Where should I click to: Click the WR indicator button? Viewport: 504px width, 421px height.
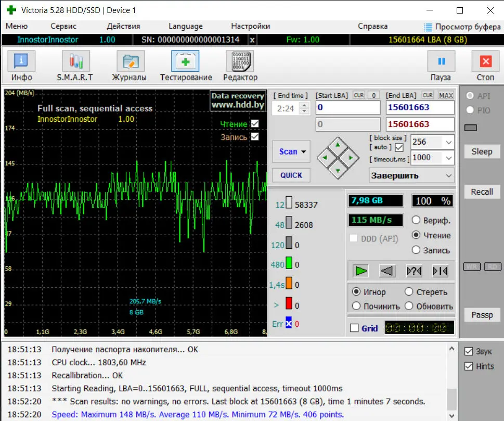click(x=472, y=266)
